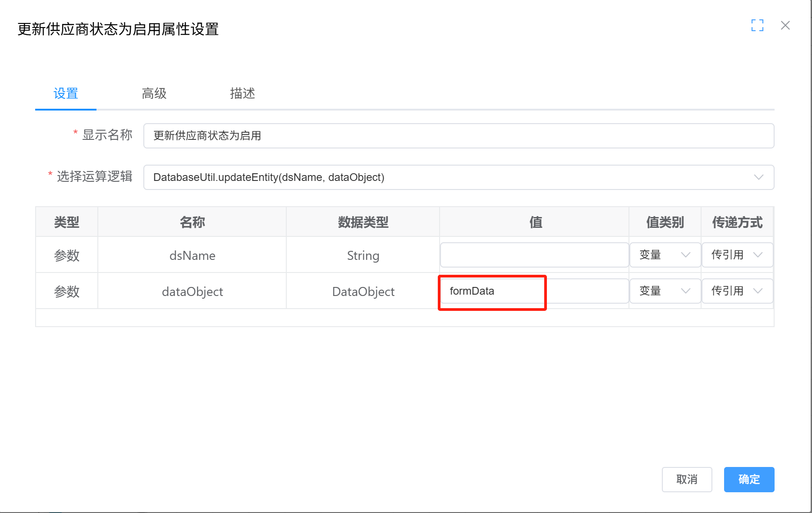Select the dsName parameter row
Screen dimensions: 812x513
[x=192, y=255]
